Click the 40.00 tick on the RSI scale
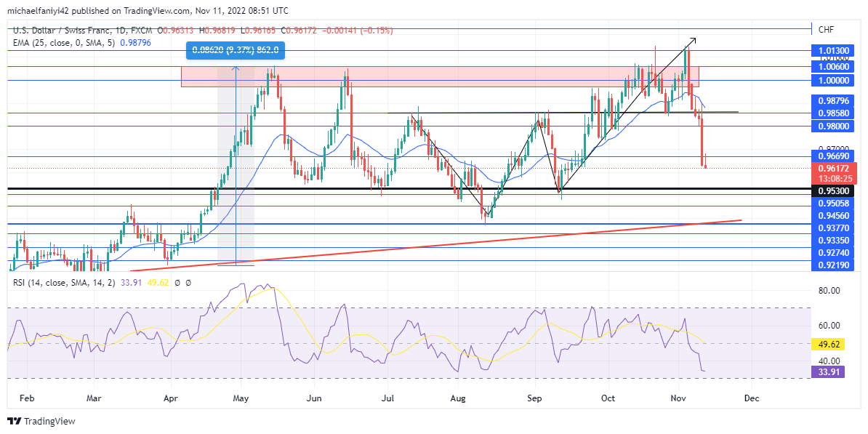Image resolution: width=868 pixels, height=434 pixels. (x=828, y=361)
